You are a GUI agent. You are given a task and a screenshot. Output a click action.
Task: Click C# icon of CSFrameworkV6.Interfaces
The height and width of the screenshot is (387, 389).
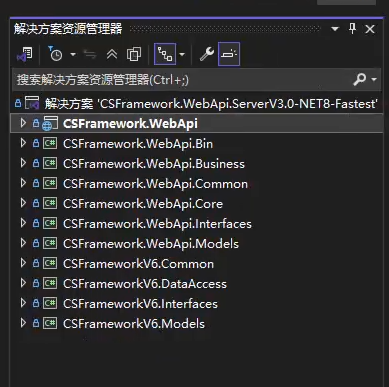click(50, 303)
